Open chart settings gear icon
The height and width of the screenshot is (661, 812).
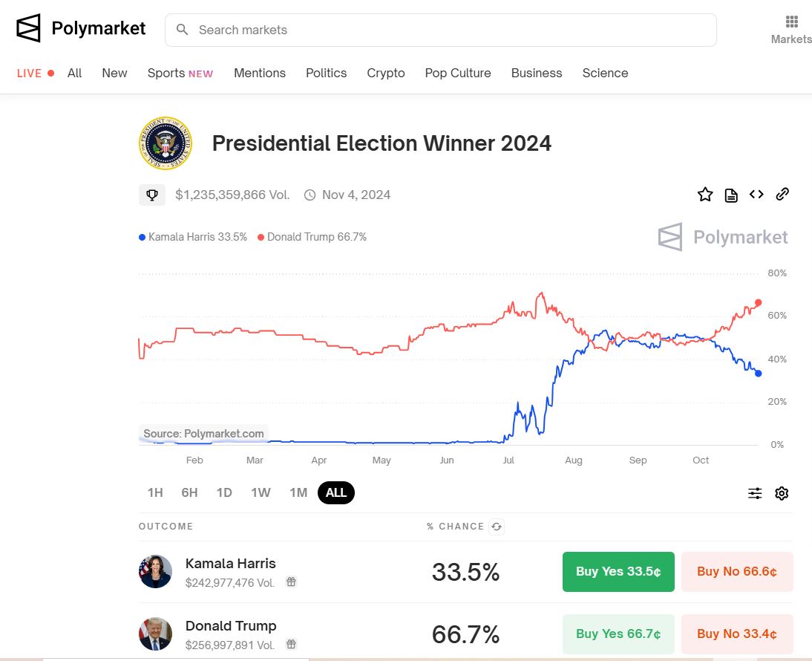click(782, 493)
